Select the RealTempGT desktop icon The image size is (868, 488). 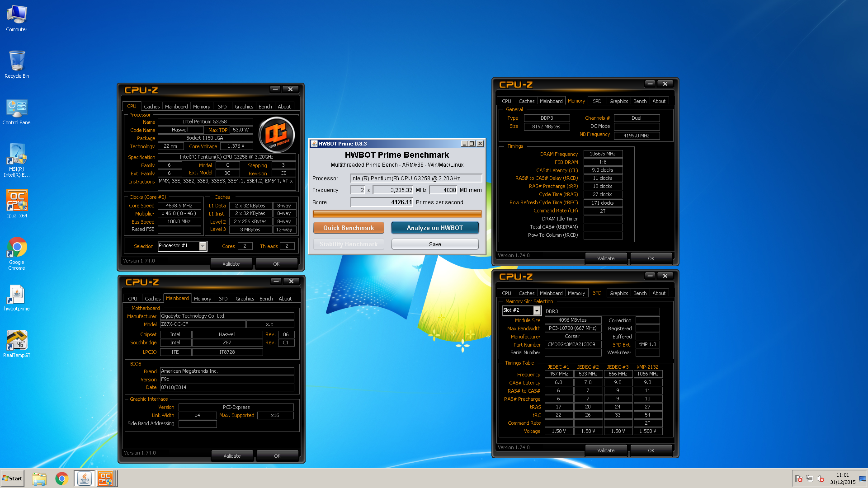pos(17,344)
